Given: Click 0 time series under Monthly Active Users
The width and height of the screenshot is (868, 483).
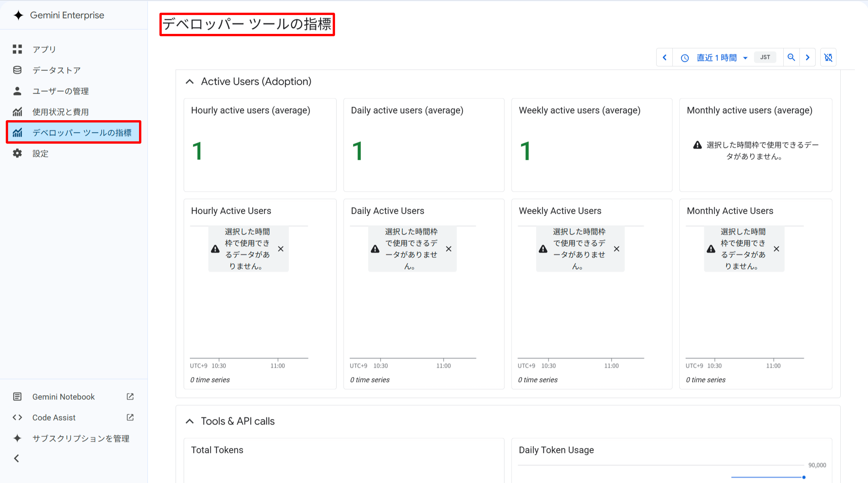Looking at the screenshot, I should pos(705,380).
